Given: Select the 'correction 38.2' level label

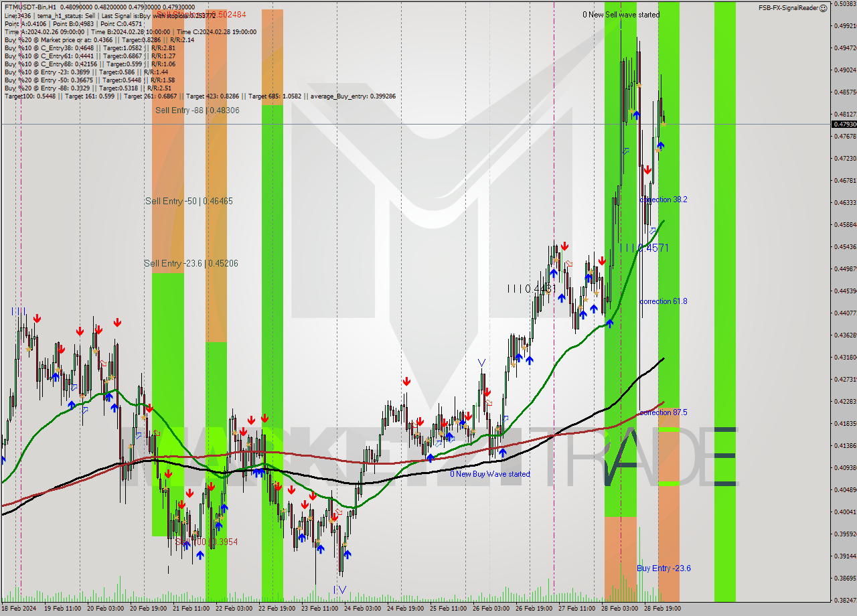Looking at the screenshot, I should tap(664, 200).
